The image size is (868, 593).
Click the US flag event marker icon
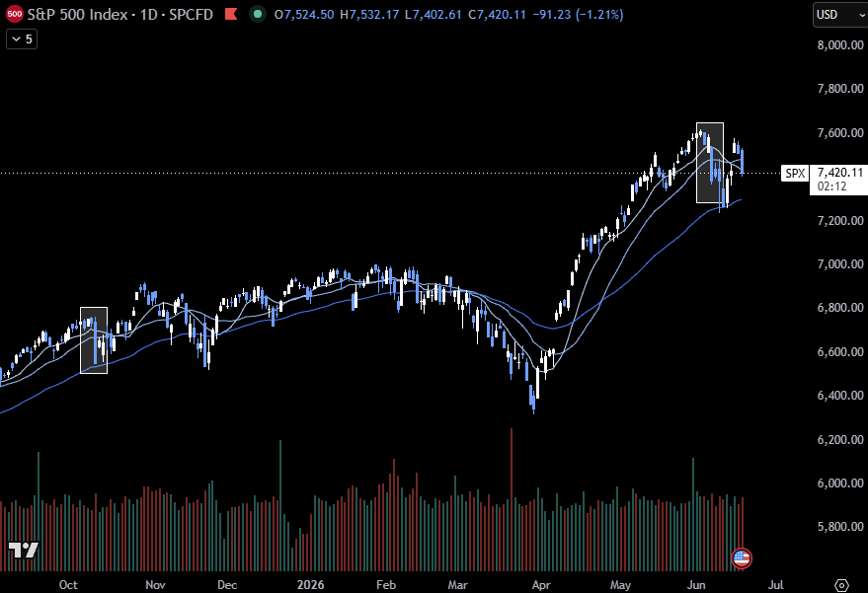(x=742, y=557)
